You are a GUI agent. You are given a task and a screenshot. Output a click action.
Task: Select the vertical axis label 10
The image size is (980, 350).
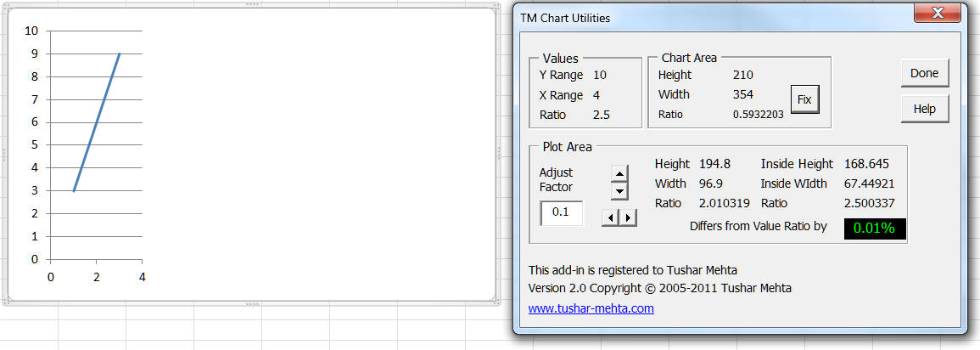point(32,31)
